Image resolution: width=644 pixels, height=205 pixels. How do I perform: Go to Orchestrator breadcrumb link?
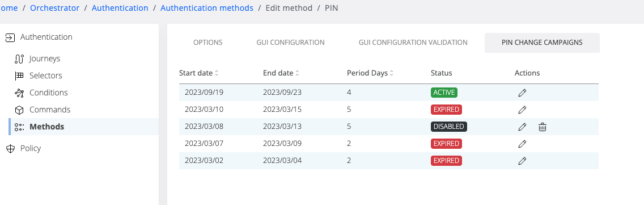click(54, 8)
